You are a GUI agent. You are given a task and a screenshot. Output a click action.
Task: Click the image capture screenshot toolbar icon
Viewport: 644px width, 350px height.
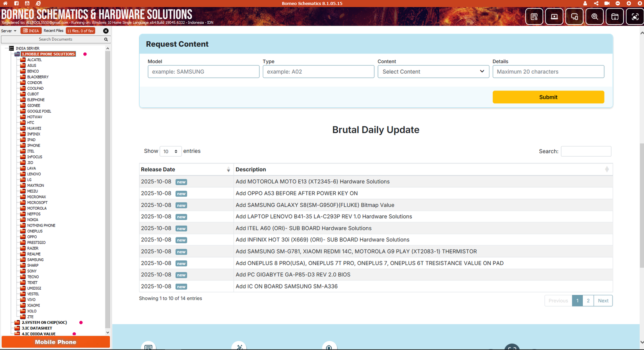point(635,16)
